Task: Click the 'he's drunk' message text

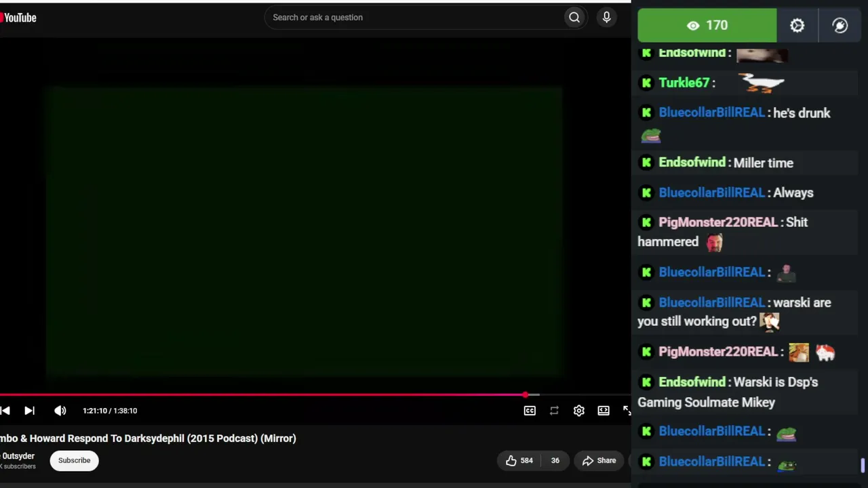Action: point(802,113)
